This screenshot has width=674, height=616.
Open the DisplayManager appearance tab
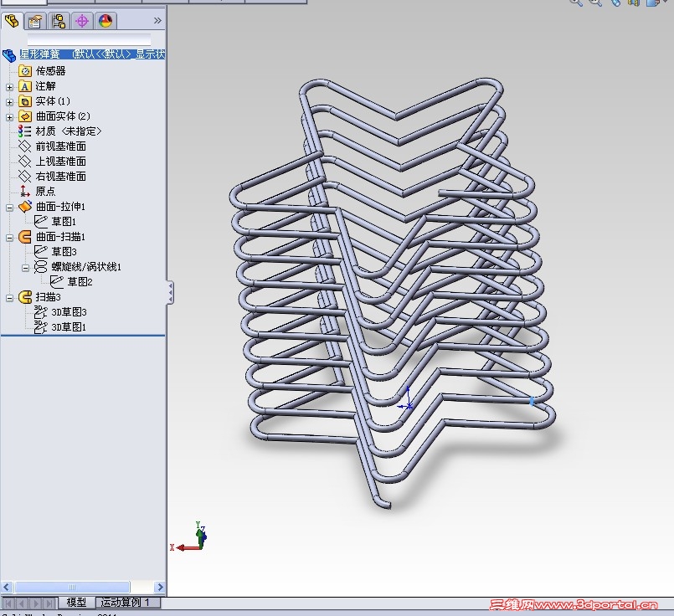tap(105, 21)
